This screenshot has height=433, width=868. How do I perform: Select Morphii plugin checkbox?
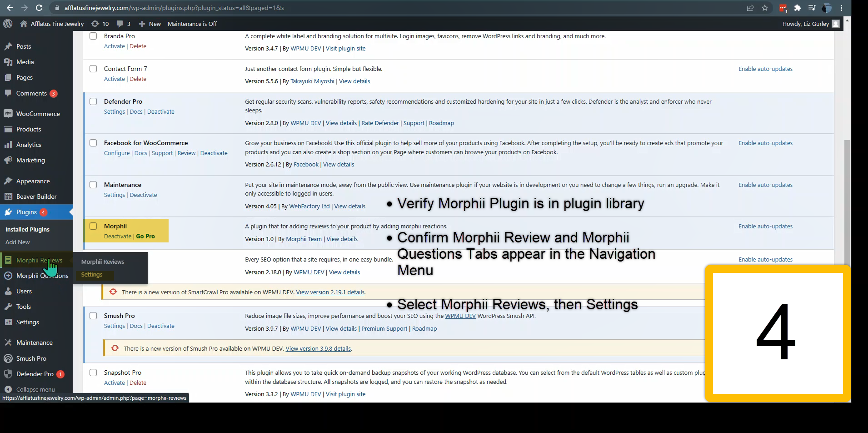click(x=93, y=226)
